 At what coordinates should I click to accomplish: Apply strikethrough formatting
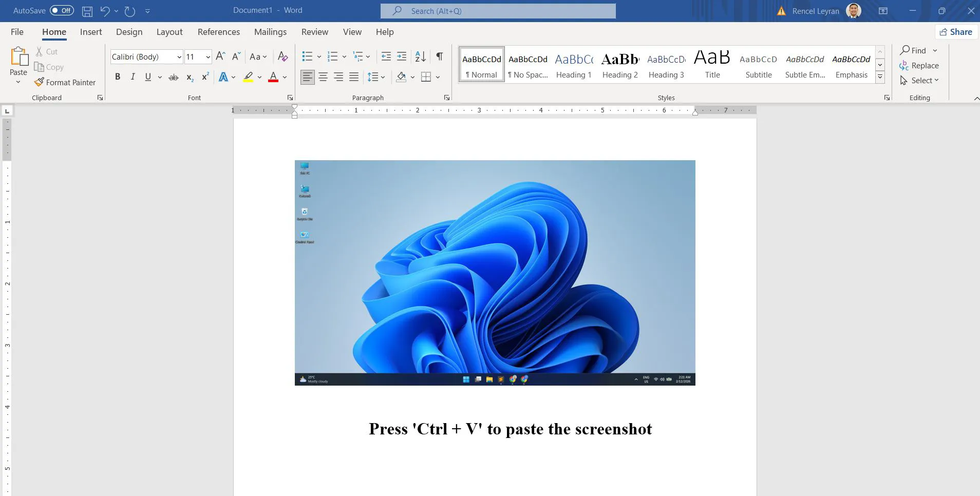click(174, 77)
